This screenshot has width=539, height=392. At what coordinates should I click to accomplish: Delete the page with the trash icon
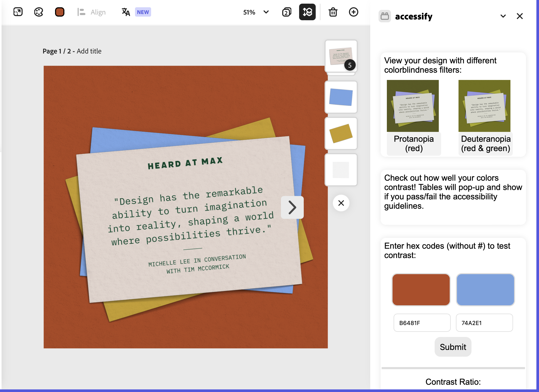click(333, 12)
